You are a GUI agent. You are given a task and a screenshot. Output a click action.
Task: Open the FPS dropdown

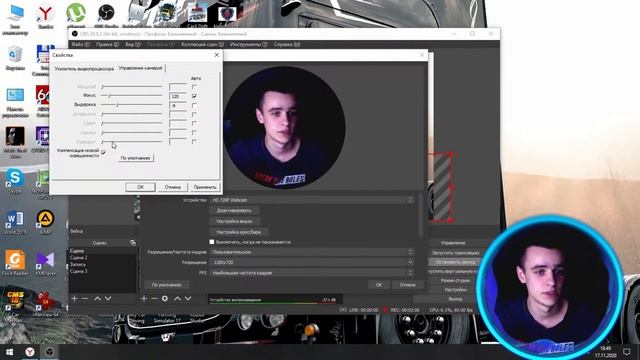(313, 273)
